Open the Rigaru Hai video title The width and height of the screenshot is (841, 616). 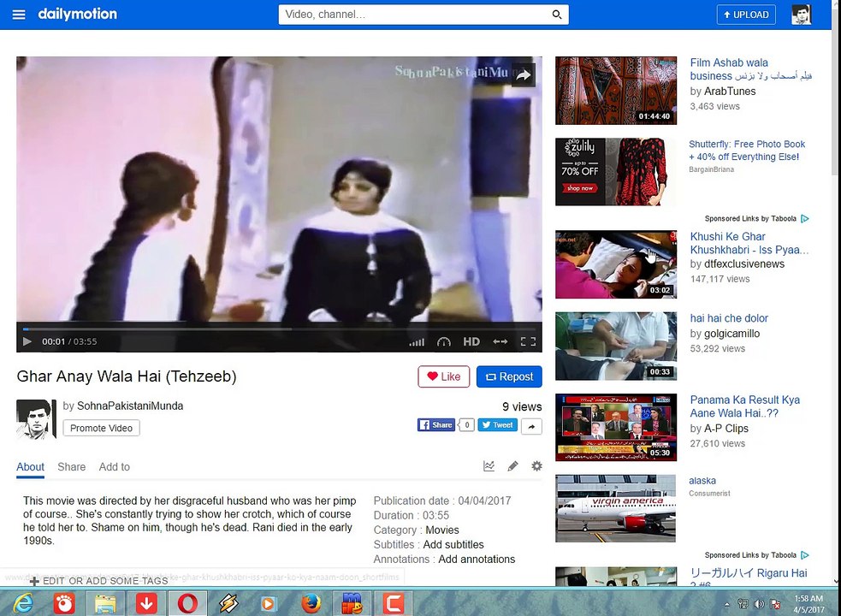point(749,578)
